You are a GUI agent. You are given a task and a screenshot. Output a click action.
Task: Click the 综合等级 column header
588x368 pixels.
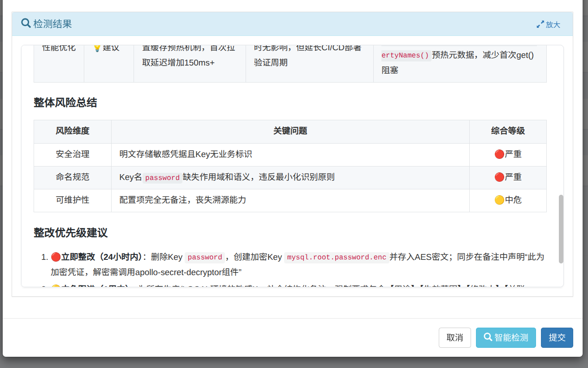point(508,131)
